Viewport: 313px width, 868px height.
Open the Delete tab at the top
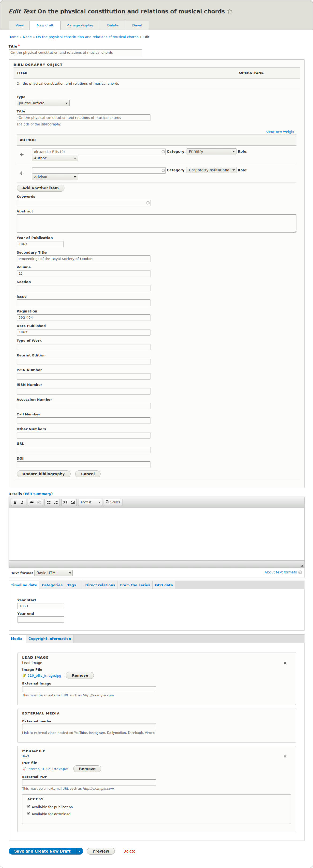(x=113, y=25)
